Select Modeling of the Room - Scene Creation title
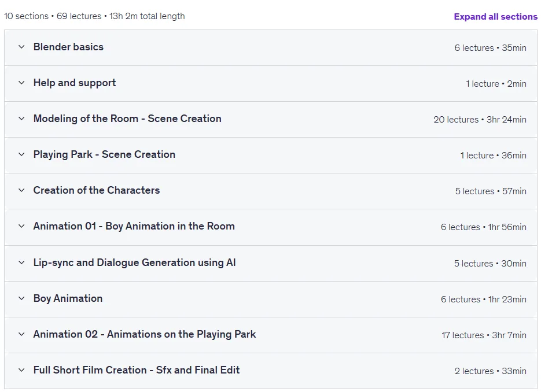541x392 pixels. (127, 119)
